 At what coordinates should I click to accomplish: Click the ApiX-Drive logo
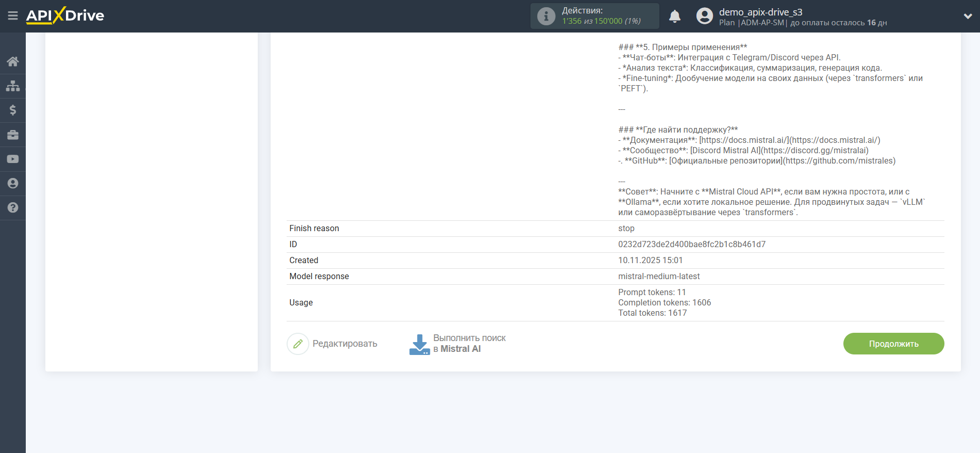coord(65,16)
